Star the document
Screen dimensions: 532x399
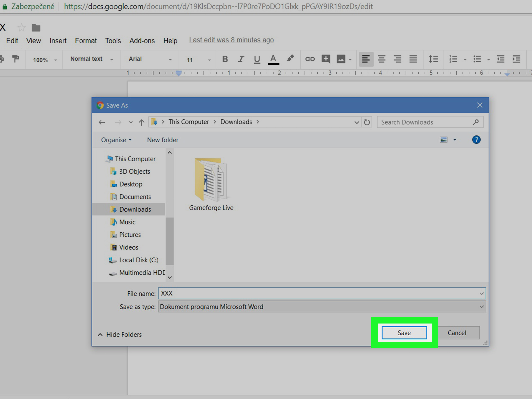click(21, 28)
